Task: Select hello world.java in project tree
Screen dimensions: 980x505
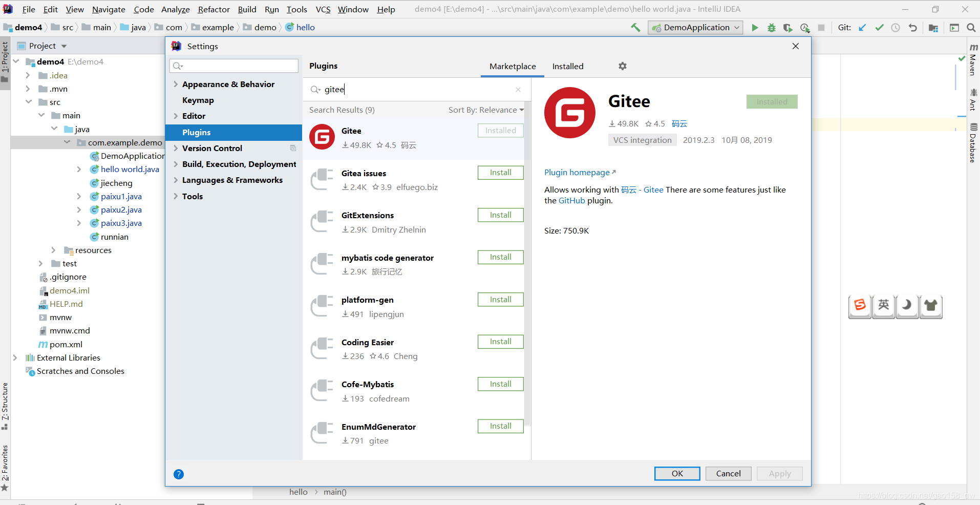Action: coord(130,170)
